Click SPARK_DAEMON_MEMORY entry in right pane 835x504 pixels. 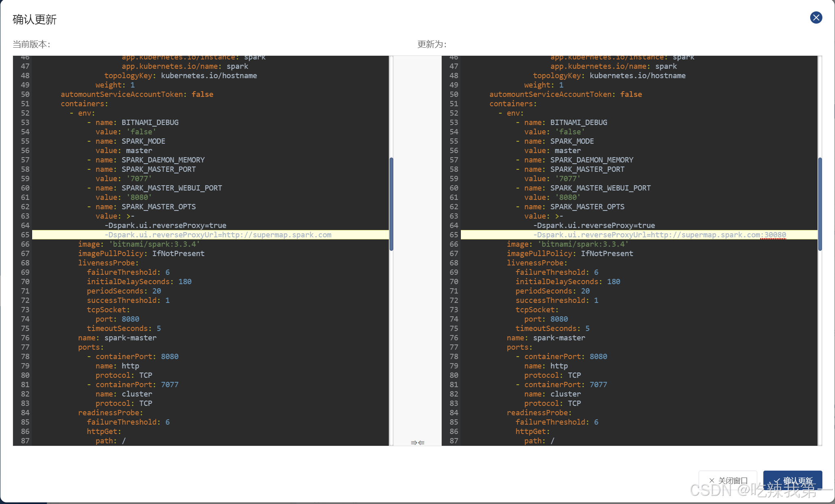pos(591,160)
